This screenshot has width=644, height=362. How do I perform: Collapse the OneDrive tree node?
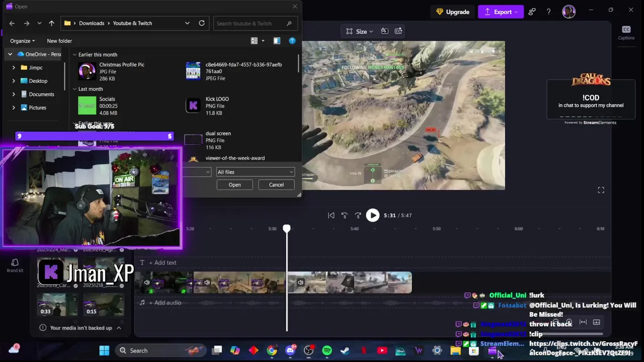10,54
